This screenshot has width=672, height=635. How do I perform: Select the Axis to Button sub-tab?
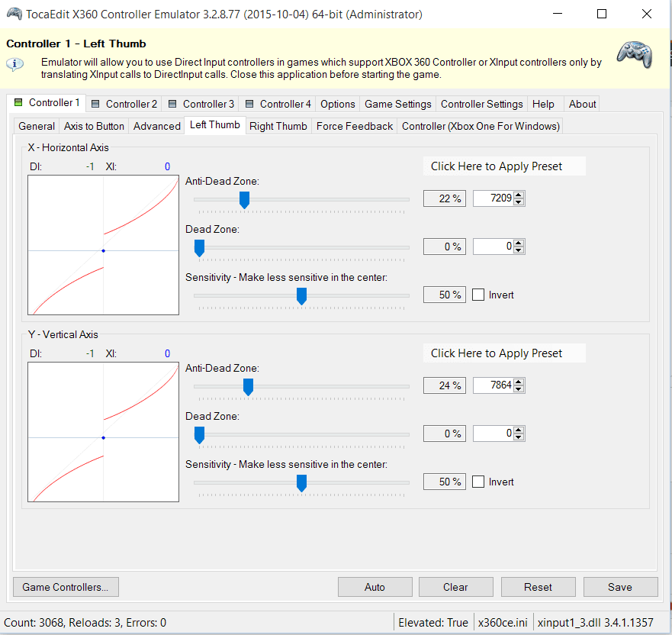coord(94,126)
